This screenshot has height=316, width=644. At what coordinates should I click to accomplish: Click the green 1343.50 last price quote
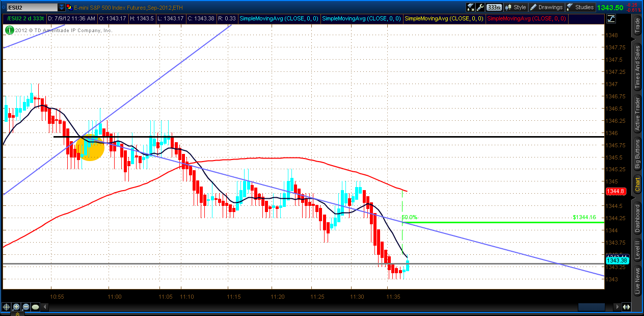(609, 7)
